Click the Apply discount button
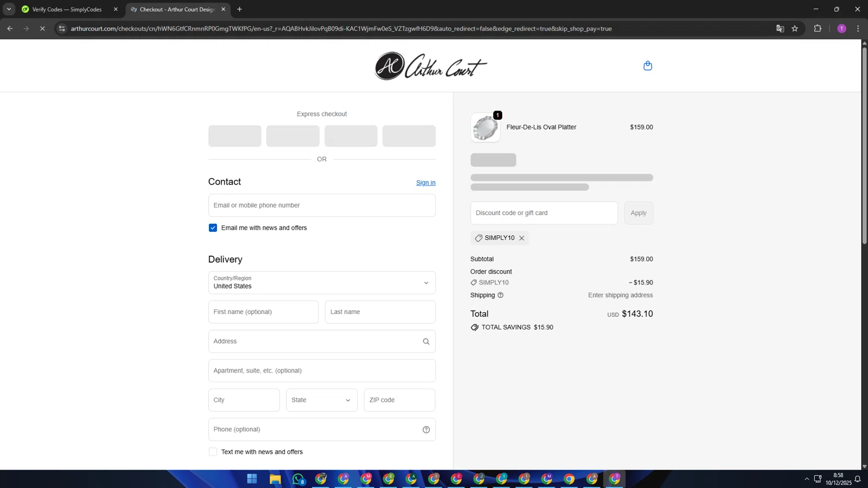The image size is (868, 488). click(x=639, y=213)
